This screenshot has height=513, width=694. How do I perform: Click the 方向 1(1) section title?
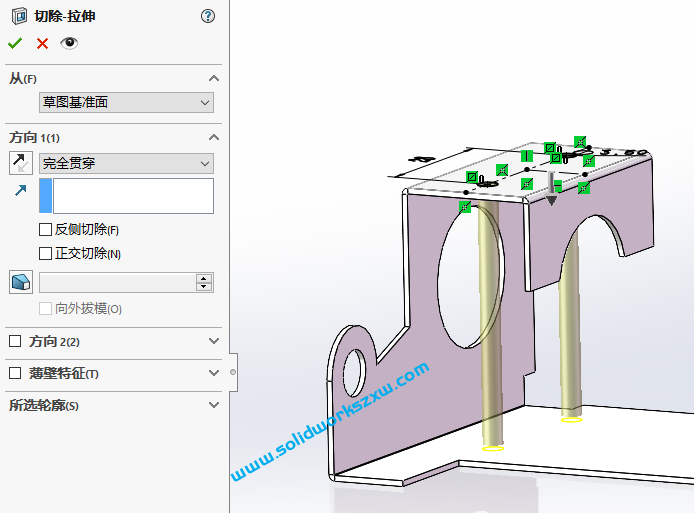point(34,138)
